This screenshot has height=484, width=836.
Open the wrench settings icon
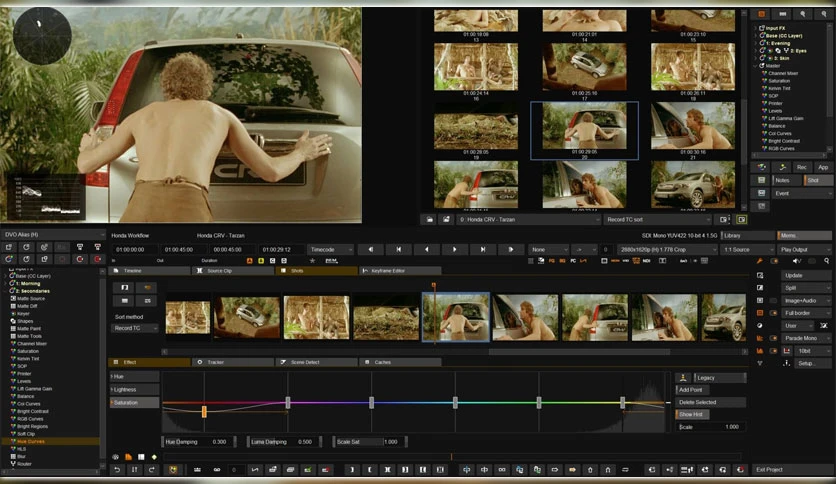tap(760, 261)
